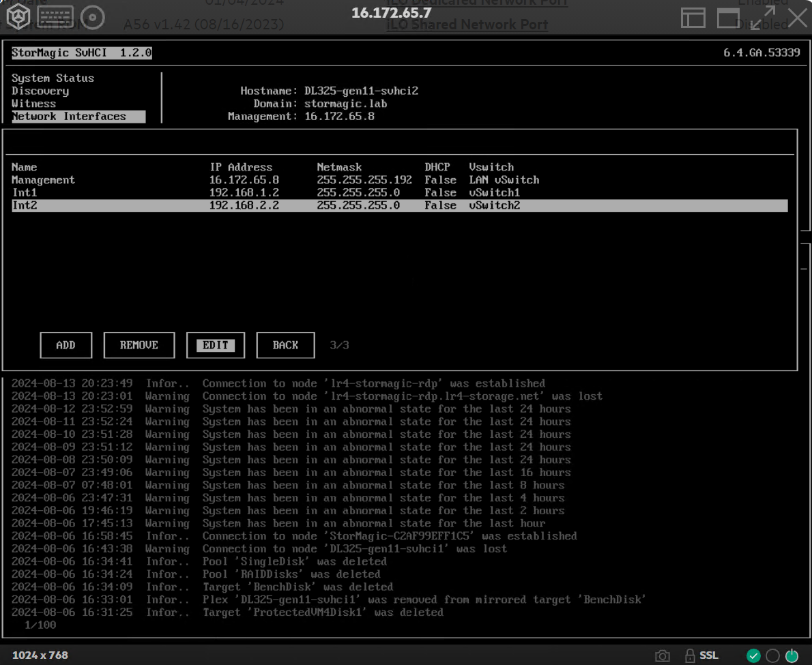This screenshot has height=665, width=812.
Task: Toggle the UID indicator circle
Action: click(x=772, y=655)
